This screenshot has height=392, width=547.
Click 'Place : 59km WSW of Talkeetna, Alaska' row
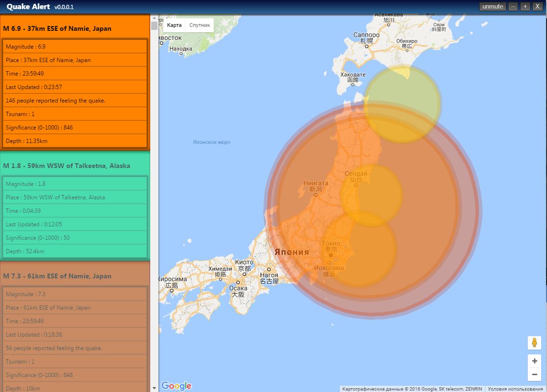point(75,197)
